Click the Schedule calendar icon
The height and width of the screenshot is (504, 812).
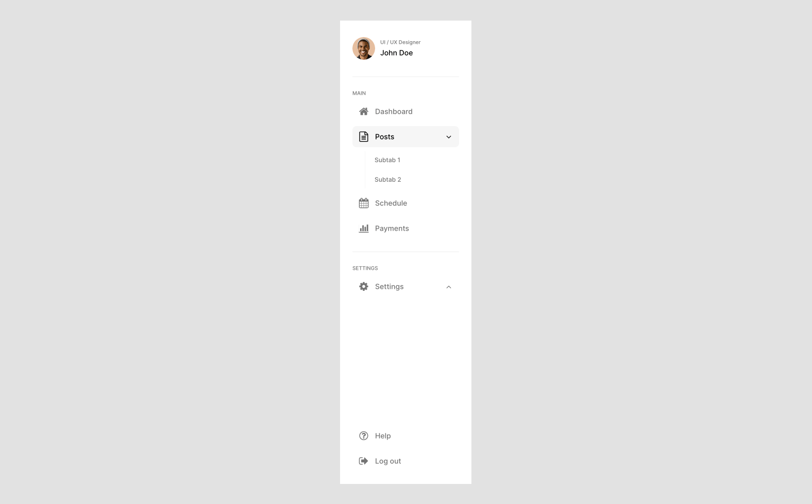[x=364, y=203]
